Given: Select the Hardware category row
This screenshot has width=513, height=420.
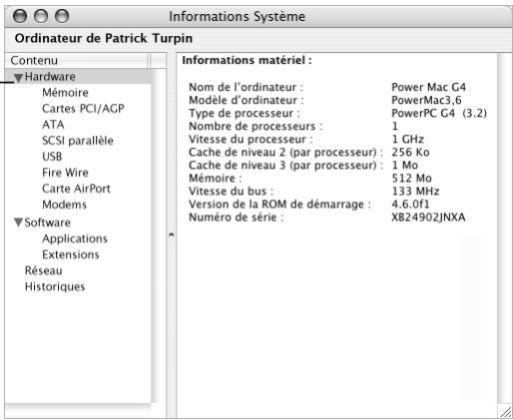Looking at the screenshot, I should (79, 77).
